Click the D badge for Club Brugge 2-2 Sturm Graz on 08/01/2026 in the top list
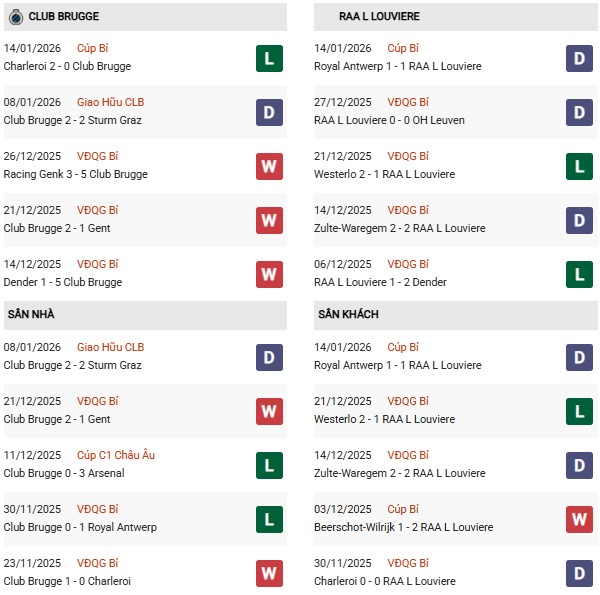This screenshot has width=600, height=595. click(x=268, y=112)
